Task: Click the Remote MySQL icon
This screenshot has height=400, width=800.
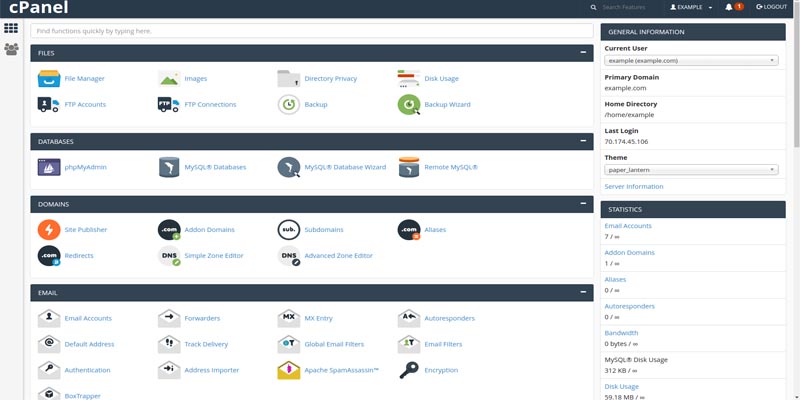Action: click(x=409, y=167)
